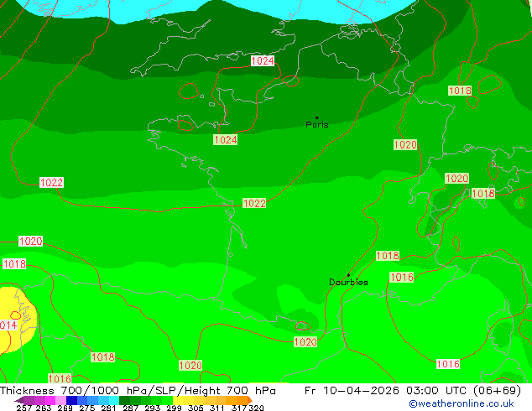
Task: Click the 1016 label over the Mediterranean Sea
Action: pos(448,364)
